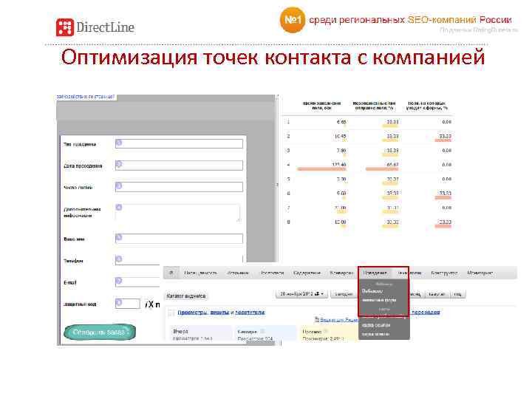Click marker icon in Тип праздника field
The width and height of the screenshot is (532, 399).
[x=119, y=143]
